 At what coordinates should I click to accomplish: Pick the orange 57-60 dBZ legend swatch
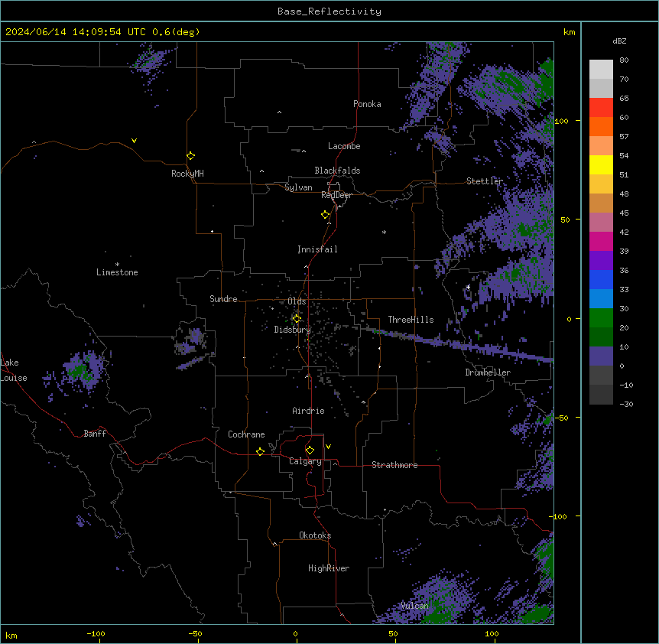pos(601,126)
